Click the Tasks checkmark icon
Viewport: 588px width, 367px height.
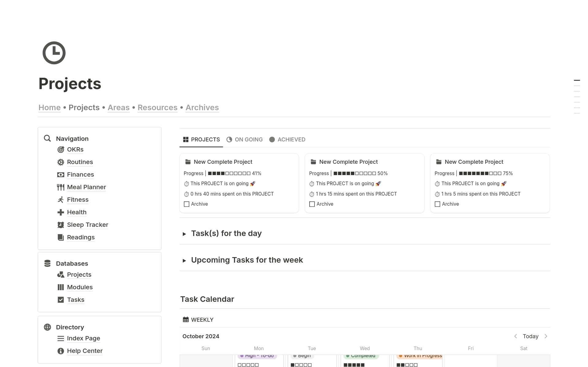click(61, 300)
